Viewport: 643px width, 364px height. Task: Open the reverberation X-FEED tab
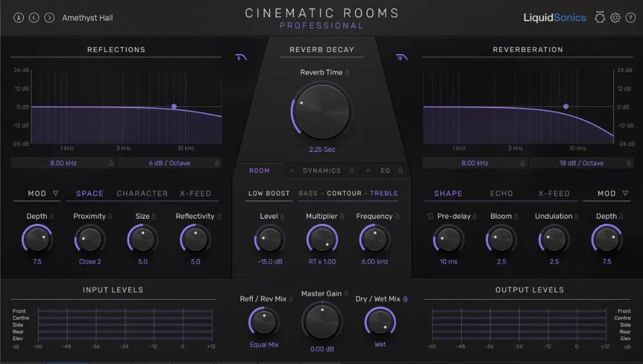click(554, 194)
